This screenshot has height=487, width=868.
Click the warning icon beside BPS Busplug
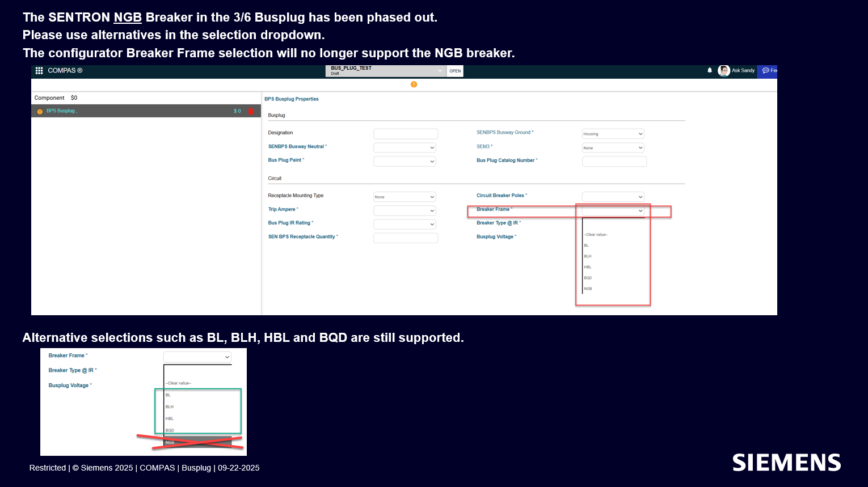click(40, 112)
